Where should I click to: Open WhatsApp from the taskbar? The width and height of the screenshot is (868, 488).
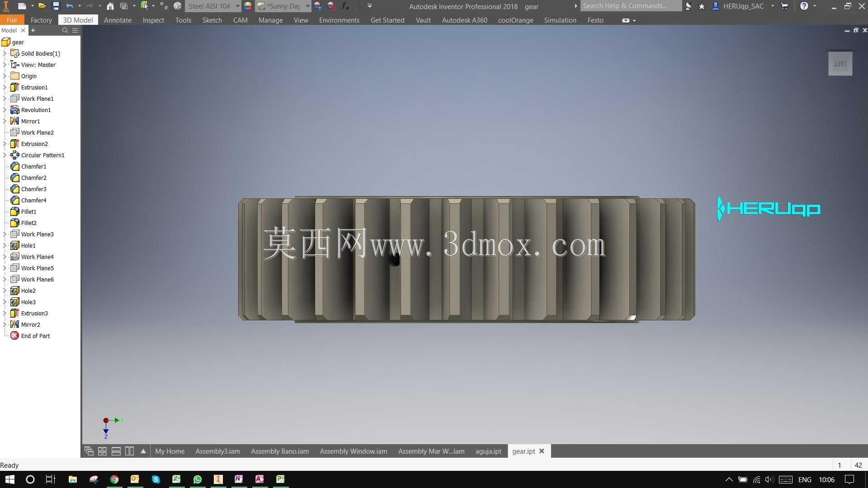pyautogui.click(x=197, y=479)
